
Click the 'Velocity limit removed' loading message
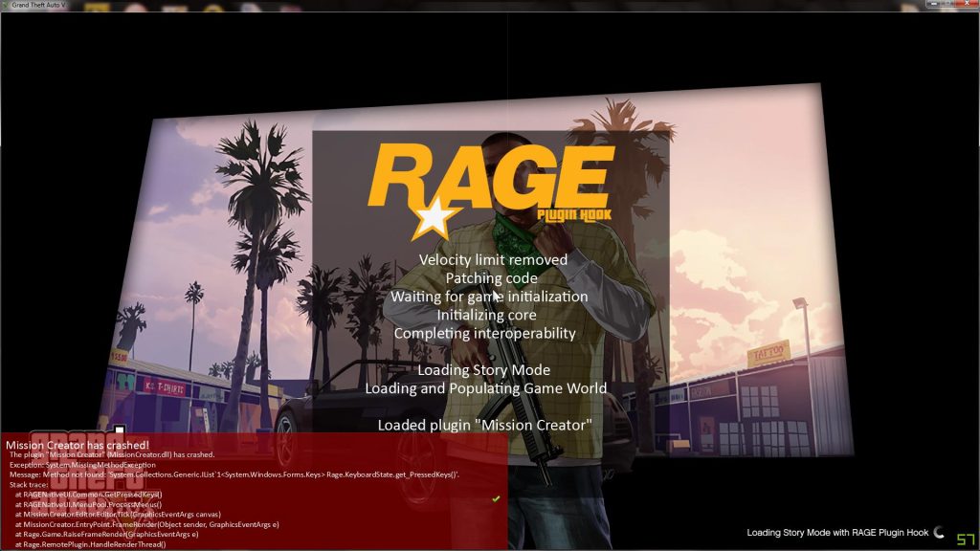click(495, 259)
